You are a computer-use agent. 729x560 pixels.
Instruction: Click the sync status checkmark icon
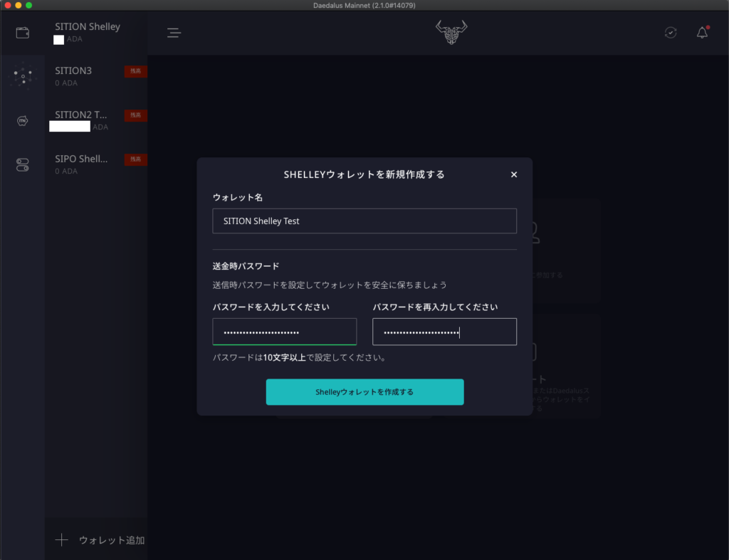pyautogui.click(x=671, y=33)
